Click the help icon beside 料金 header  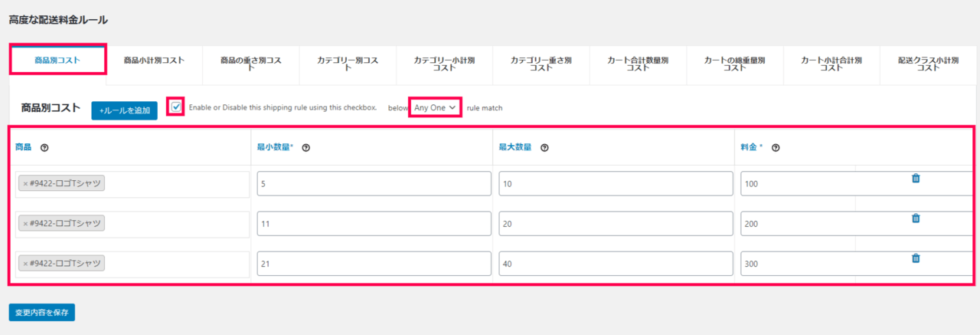[x=776, y=147]
